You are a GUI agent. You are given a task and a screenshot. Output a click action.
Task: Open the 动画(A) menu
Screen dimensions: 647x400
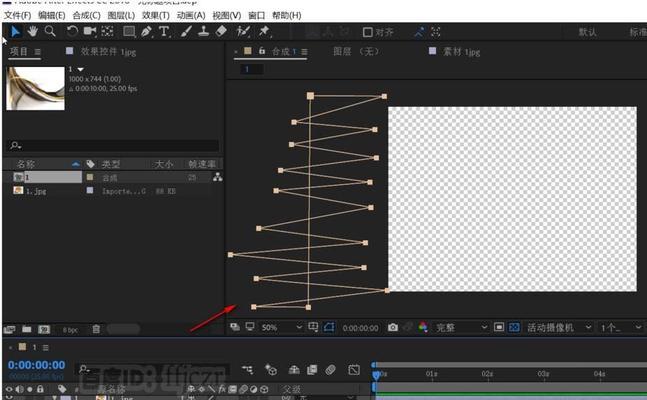191,16
